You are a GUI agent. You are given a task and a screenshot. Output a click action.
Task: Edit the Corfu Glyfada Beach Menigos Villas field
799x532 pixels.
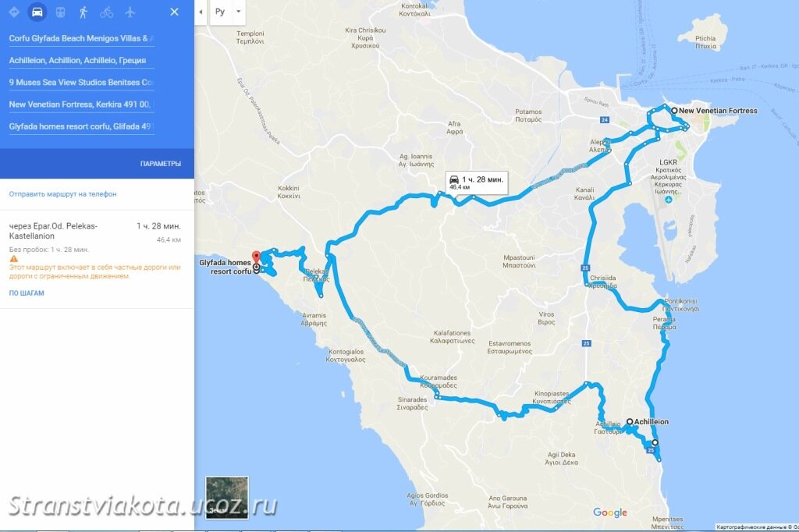coord(81,38)
